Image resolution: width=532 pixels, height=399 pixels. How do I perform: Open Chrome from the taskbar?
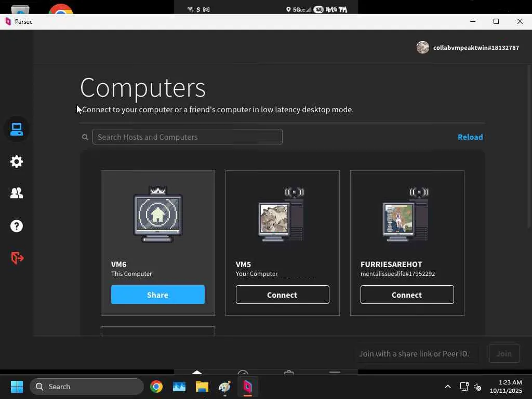pos(156,387)
